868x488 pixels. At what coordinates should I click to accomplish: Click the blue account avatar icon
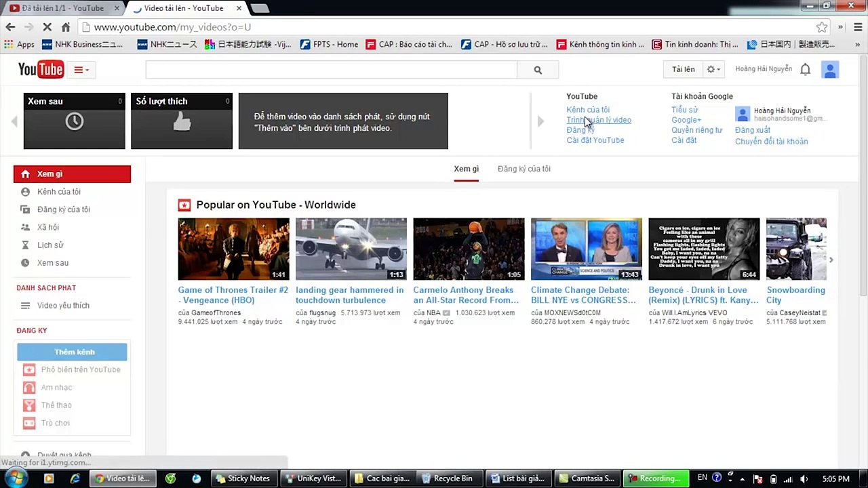830,69
